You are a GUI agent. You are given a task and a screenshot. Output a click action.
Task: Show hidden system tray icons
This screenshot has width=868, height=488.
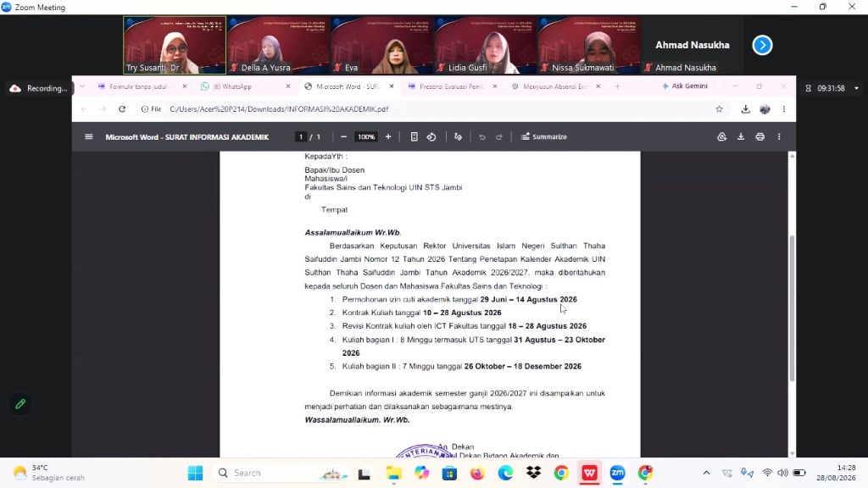[x=706, y=473]
